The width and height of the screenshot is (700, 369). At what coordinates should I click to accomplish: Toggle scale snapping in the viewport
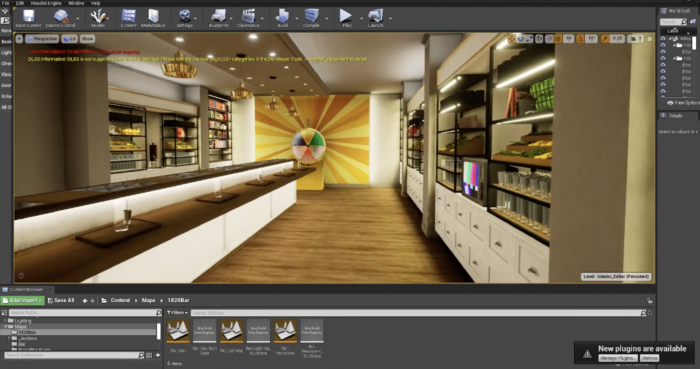(x=605, y=39)
